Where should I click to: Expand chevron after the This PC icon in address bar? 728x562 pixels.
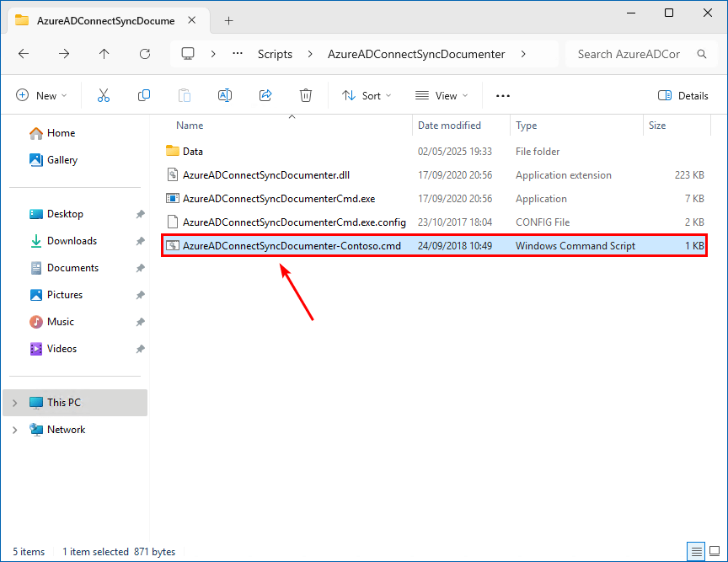point(213,54)
